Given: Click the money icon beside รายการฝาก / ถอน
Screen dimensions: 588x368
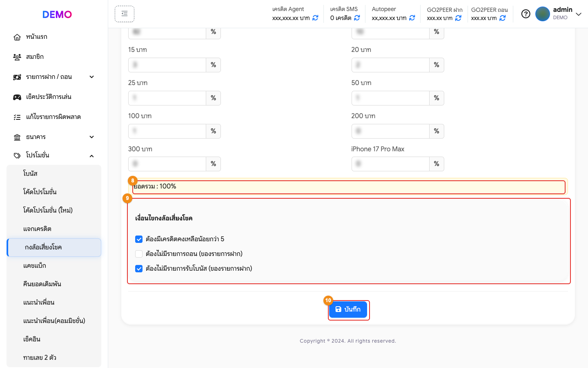Looking at the screenshot, I should click(17, 77).
